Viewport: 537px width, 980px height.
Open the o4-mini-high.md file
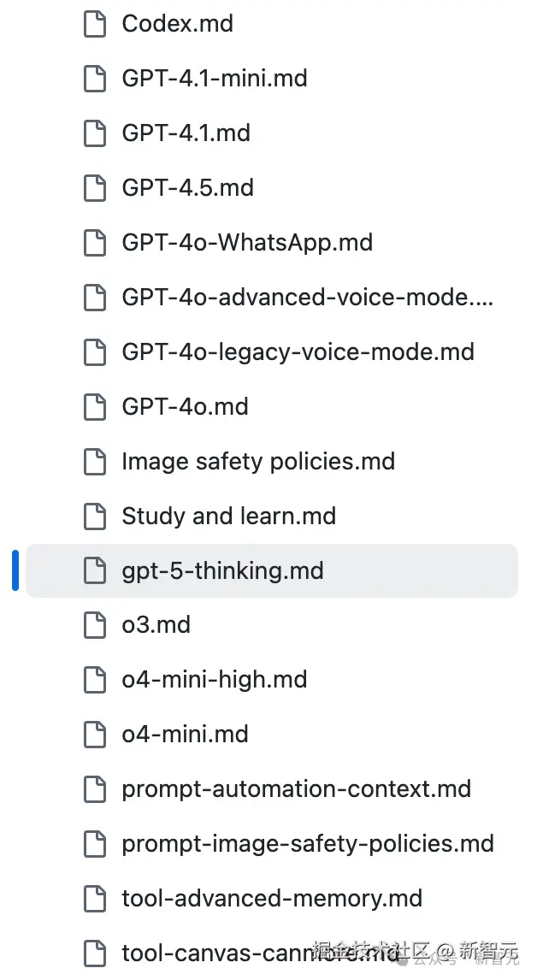point(214,680)
